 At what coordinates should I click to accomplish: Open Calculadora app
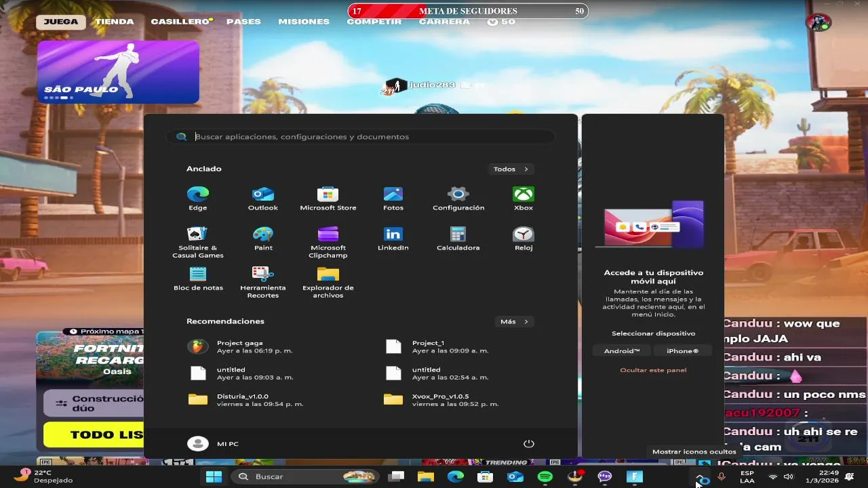(458, 239)
